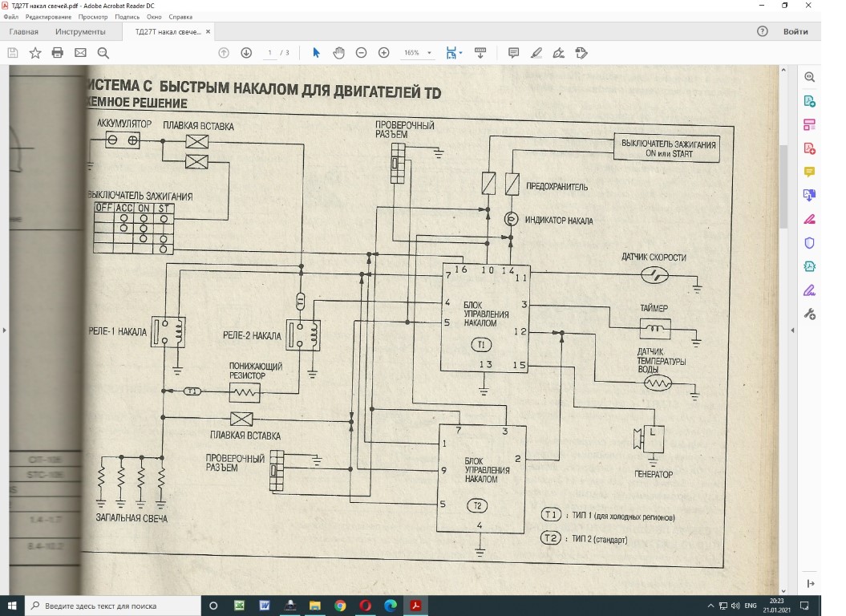Open the Sign document pen-nib tool
The image size is (846, 616).
[x=559, y=53]
